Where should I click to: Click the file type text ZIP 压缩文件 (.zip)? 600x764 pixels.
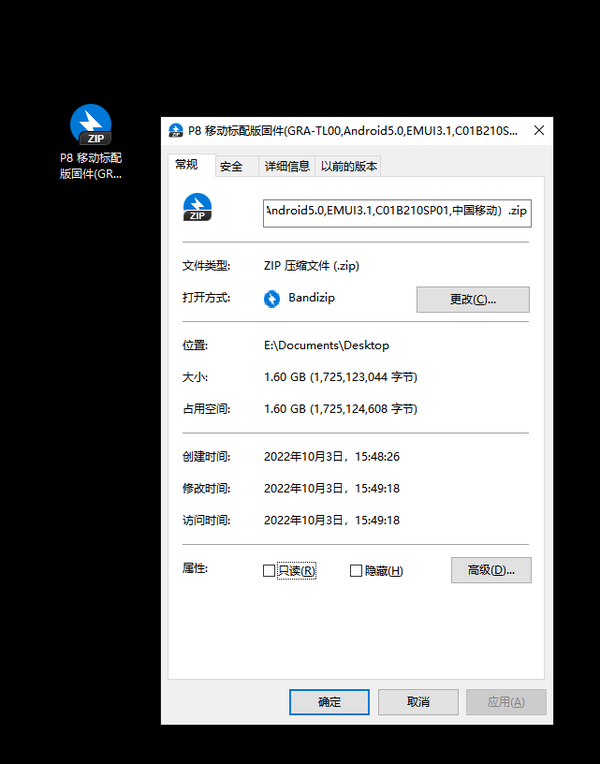(311, 266)
